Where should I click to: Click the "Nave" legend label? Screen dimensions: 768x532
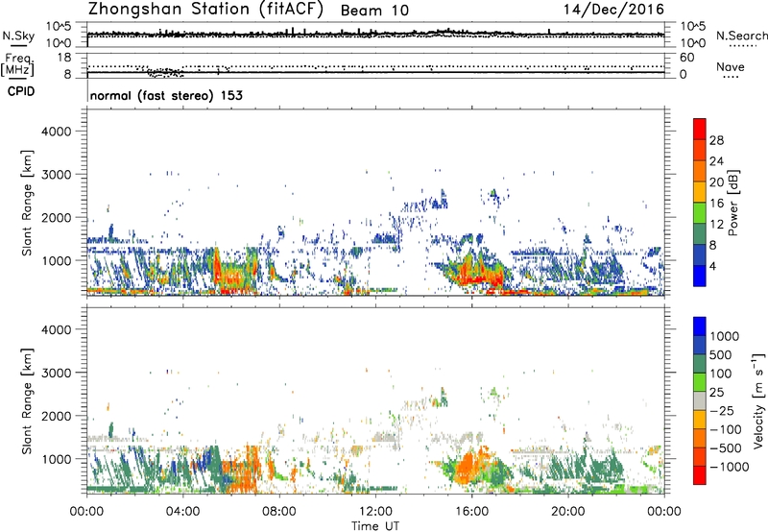point(731,66)
